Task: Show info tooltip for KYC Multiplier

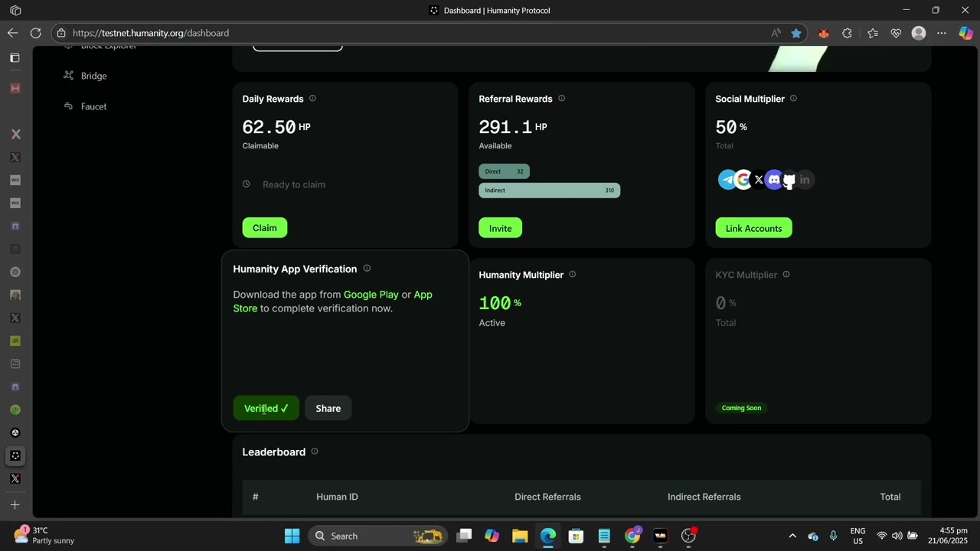Action: point(786,274)
